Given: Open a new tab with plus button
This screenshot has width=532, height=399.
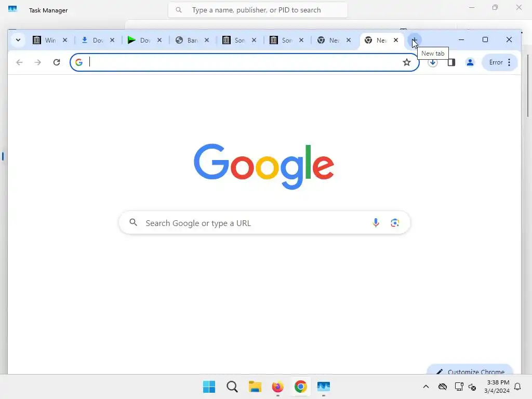Looking at the screenshot, I should click(x=414, y=40).
